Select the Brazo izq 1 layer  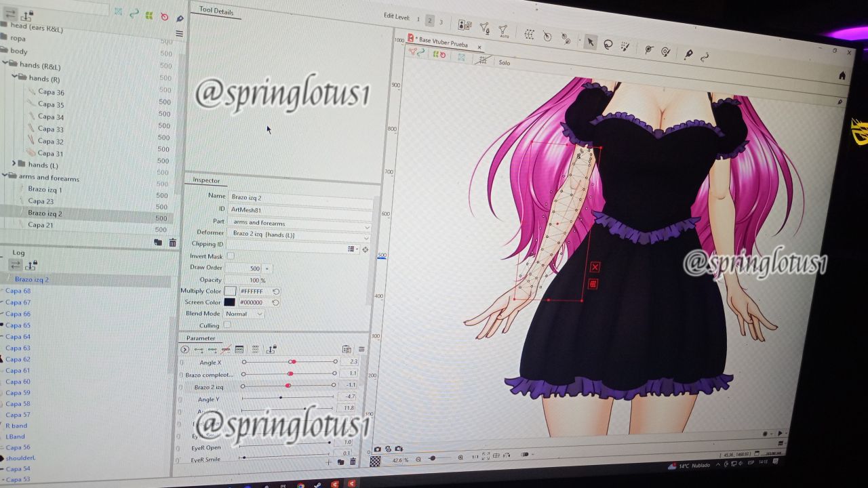45,190
